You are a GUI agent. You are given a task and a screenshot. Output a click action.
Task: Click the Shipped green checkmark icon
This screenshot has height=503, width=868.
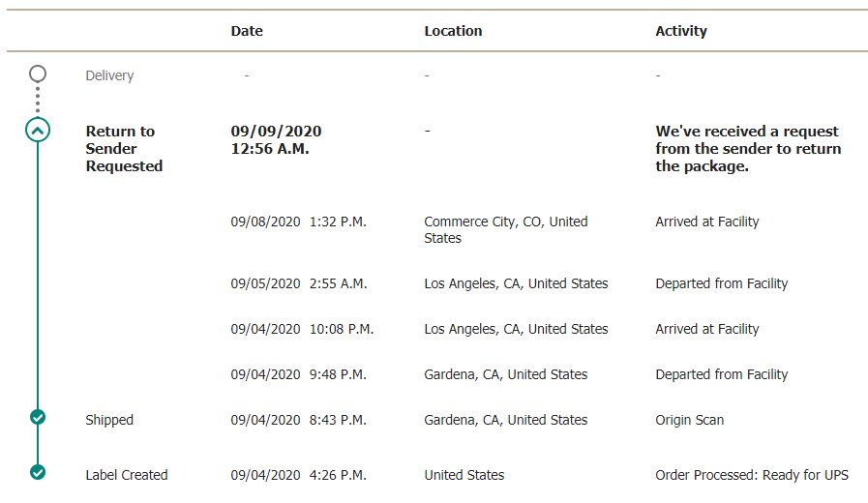tap(38, 417)
